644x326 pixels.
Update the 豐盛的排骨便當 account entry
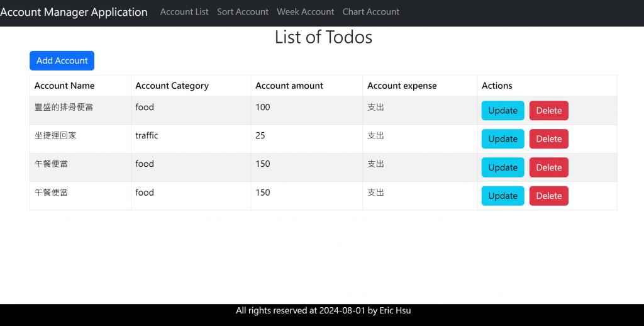[502, 111]
